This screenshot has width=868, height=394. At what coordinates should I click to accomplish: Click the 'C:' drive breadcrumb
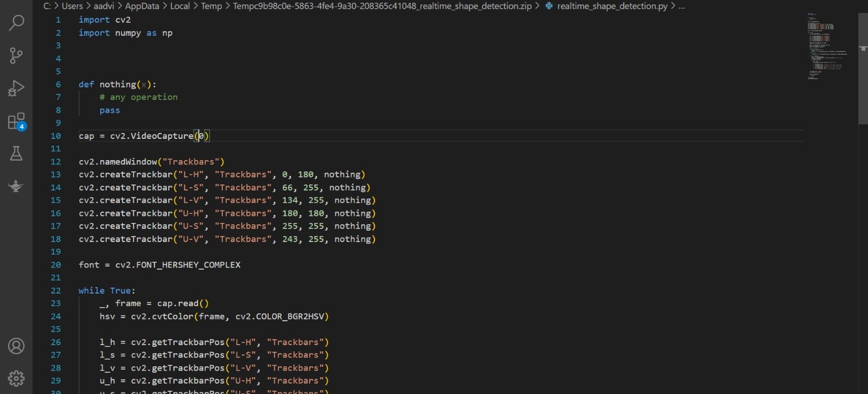pos(47,6)
